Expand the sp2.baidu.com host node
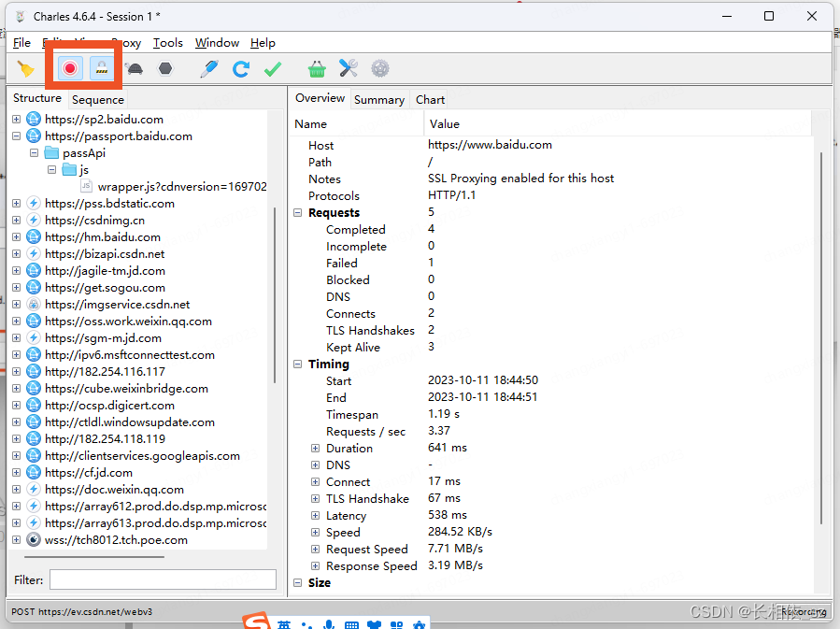Viewport: 840px width, 629px height. (x=17, y=119)
